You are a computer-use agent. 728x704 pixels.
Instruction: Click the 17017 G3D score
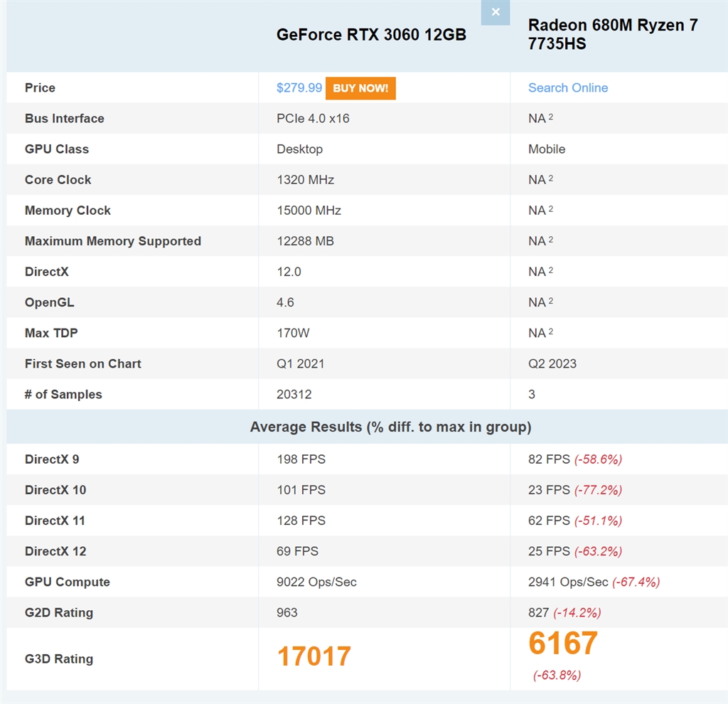(314, 656)
